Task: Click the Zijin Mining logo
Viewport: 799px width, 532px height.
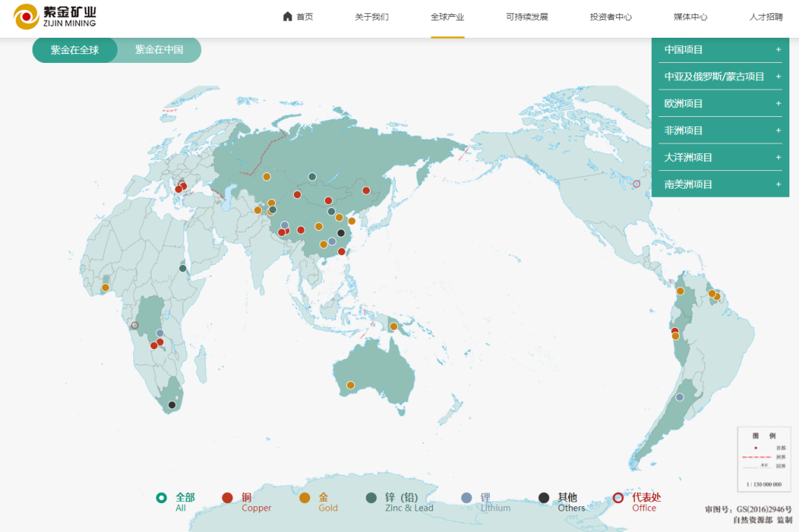Action: click(55, 16)
